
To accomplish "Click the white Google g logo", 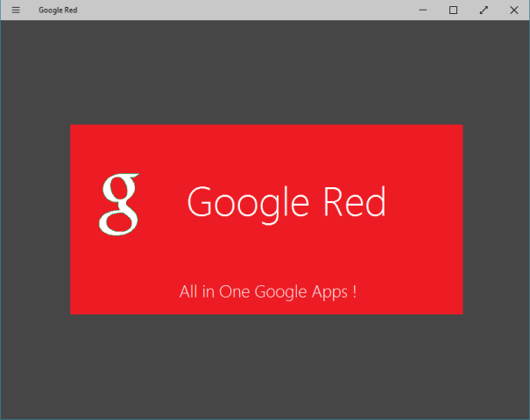I will pyautogui.click(x=119, y=204).
